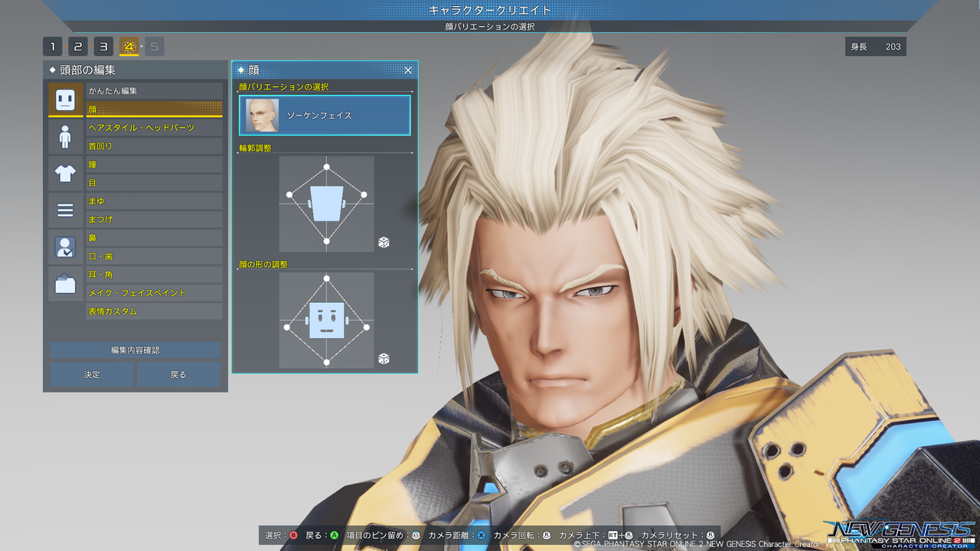This screenshot has width=980, height=551.
Task: Click the カメラリセット hint
Action: coord(678,535)
